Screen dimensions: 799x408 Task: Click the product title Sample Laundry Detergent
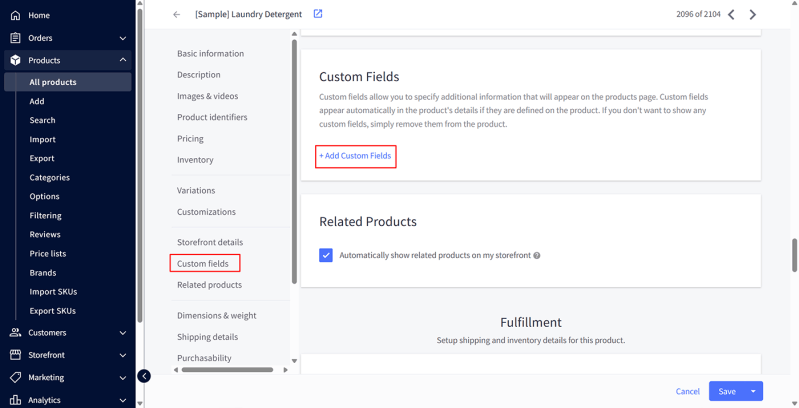[248, 14]
